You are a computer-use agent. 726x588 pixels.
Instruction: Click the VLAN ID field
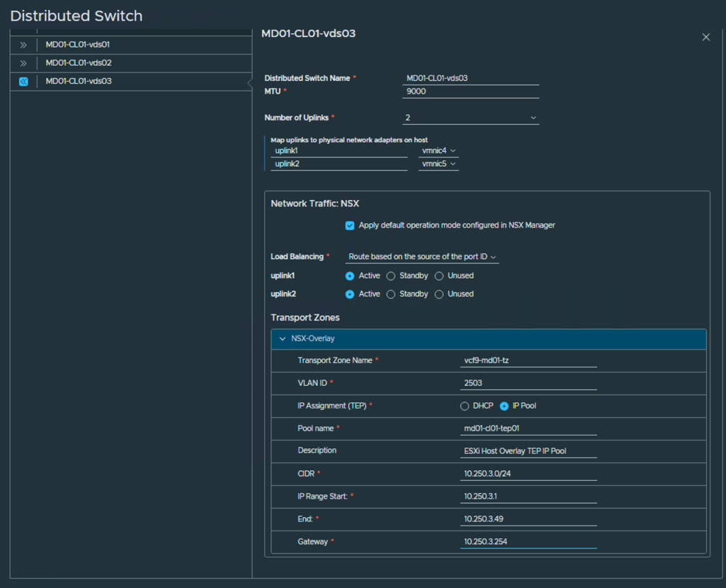click(x=528, y=383)
